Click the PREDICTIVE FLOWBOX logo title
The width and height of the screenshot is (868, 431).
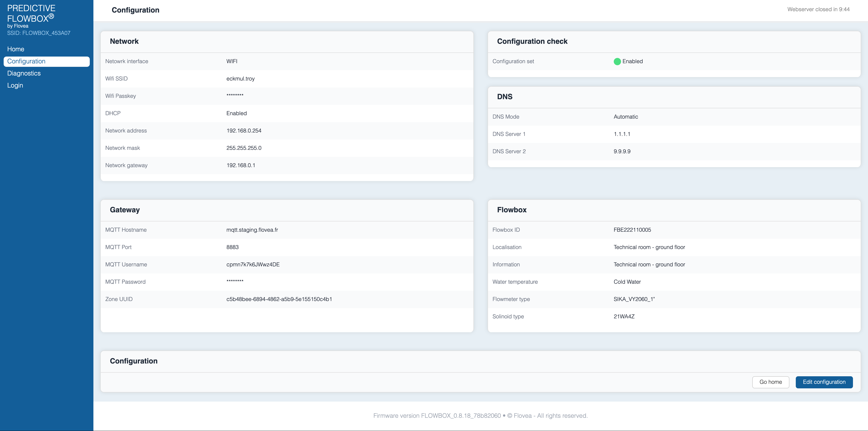tap(31, 13)
